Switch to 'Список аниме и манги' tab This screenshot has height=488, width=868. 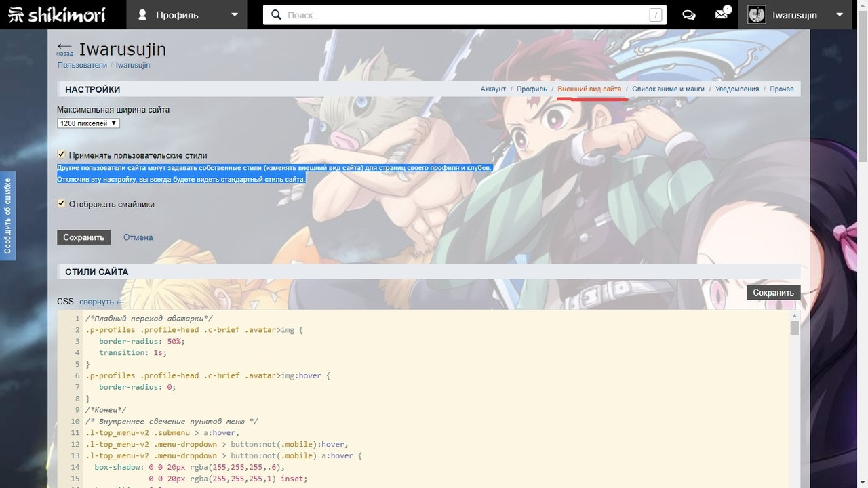pos(668,89)
